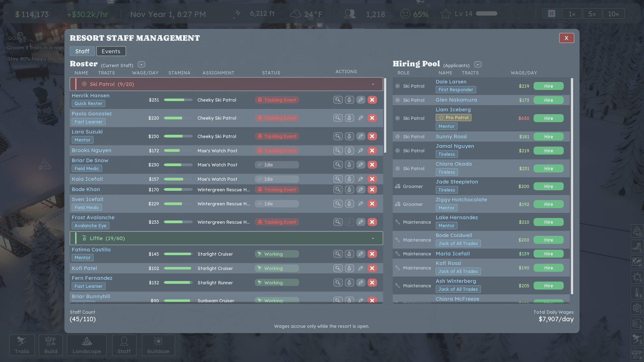
Task: Collapse the Hiring Pool section
Action: click(x=478, y=64)
